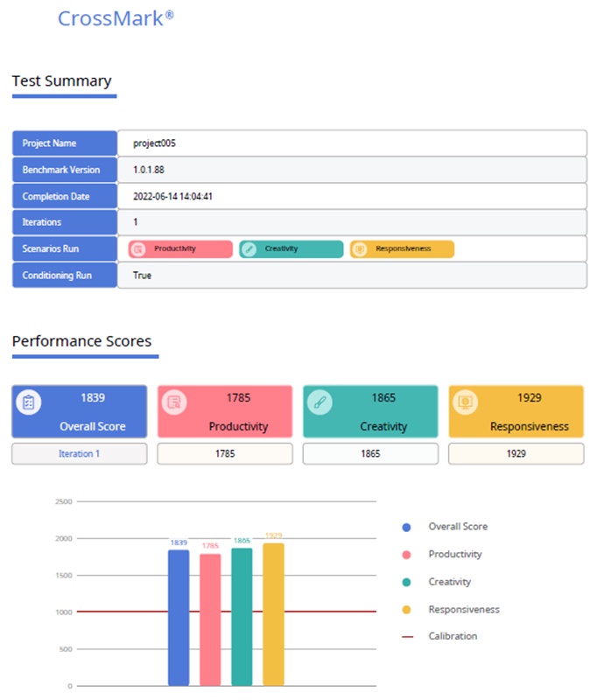Select the Creativity scenario tag
This screenshot has height=700, width=597.
[x=291, y=249]
